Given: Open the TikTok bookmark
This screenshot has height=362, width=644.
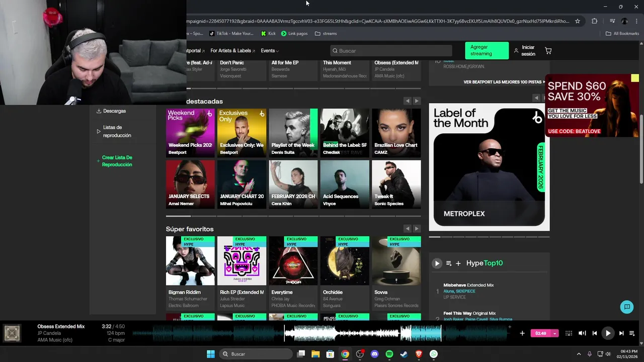Looking at the screenshot, I should click(231, 34).
